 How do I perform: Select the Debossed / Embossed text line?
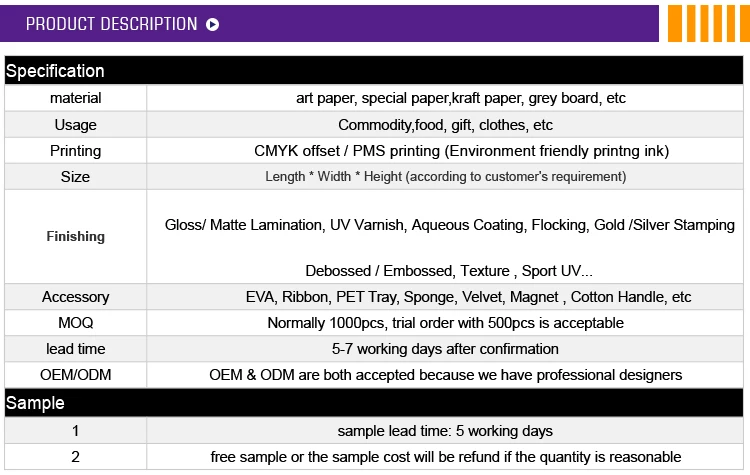[x=449, y=271]
